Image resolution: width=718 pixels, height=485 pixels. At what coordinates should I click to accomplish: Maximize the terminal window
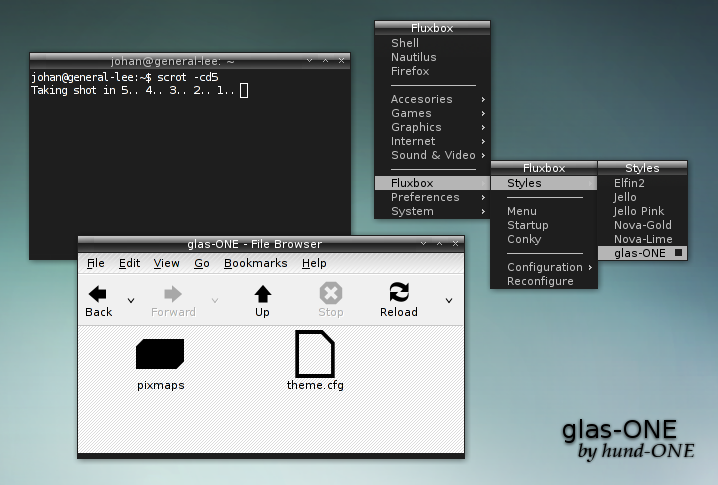[x=326, y=60]
